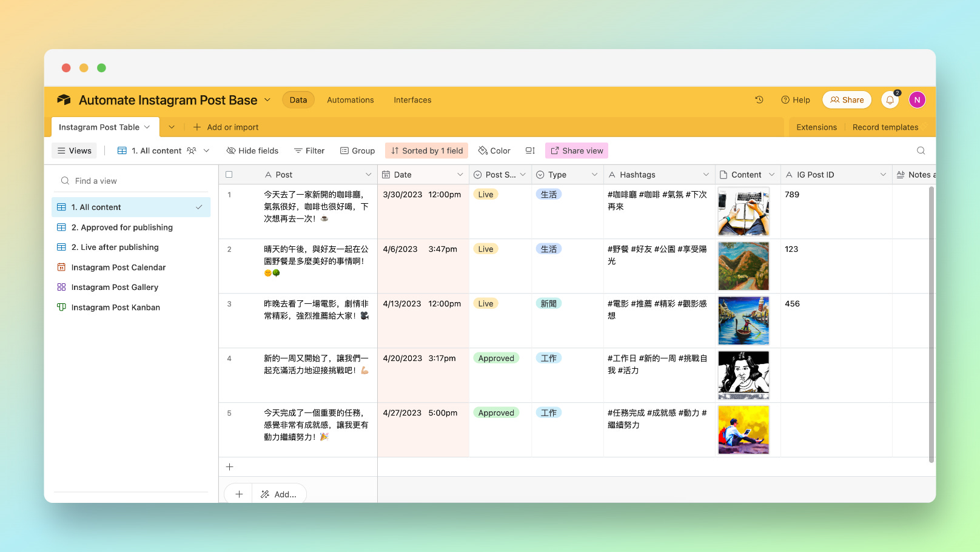Viewport: 980px width, 552px height.
Task: Switch to Data tab
Action: point(298,100)
